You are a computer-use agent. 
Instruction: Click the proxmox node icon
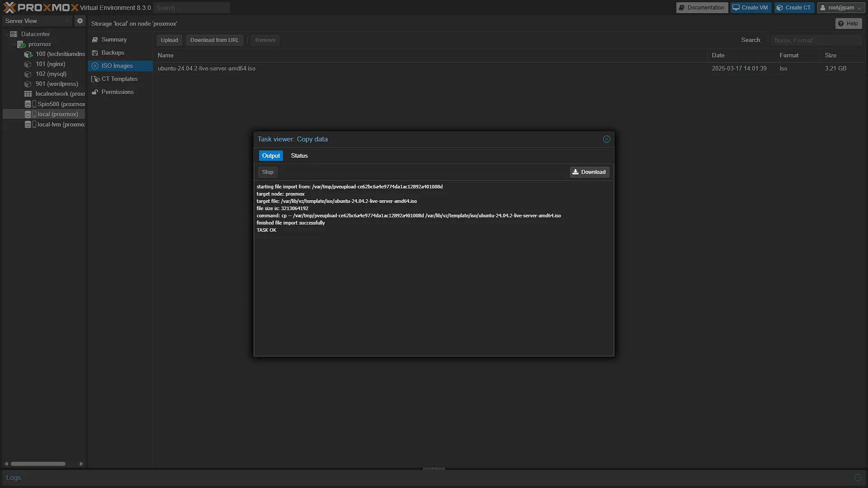(21, 44)
